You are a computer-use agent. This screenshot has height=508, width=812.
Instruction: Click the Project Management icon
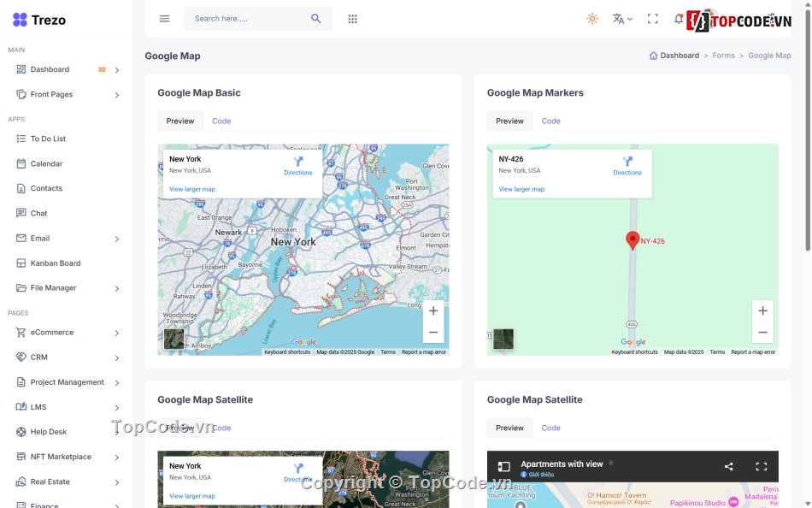[x=21, y=382]
